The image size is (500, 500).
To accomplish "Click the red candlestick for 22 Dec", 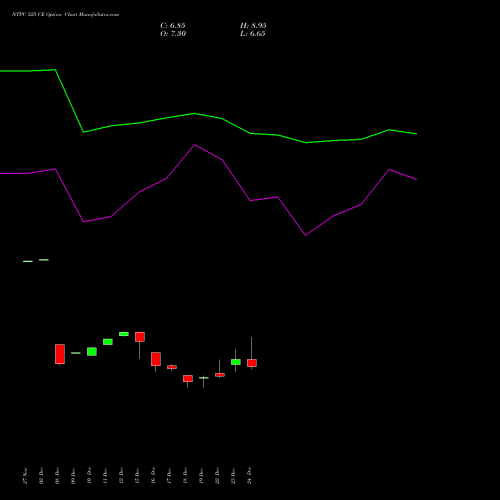I will point(220,375).
